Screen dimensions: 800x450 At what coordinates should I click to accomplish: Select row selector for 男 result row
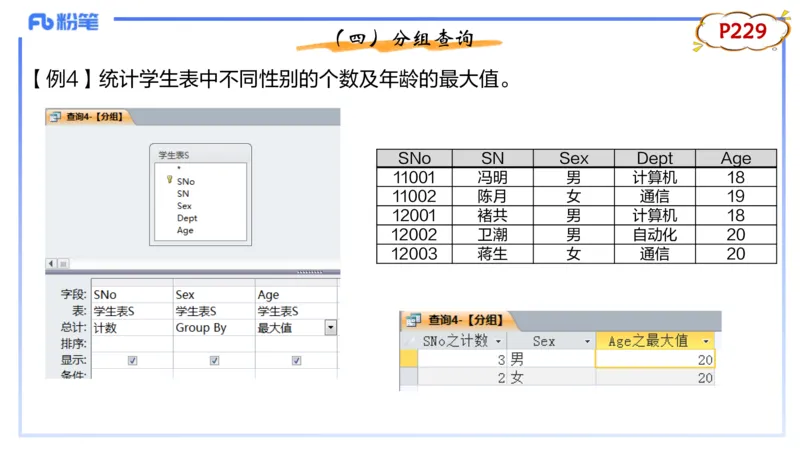click(409, 359)
